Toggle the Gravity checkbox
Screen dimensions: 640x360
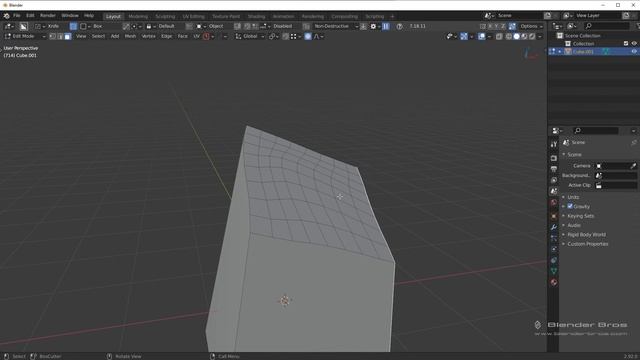(570, 206)
